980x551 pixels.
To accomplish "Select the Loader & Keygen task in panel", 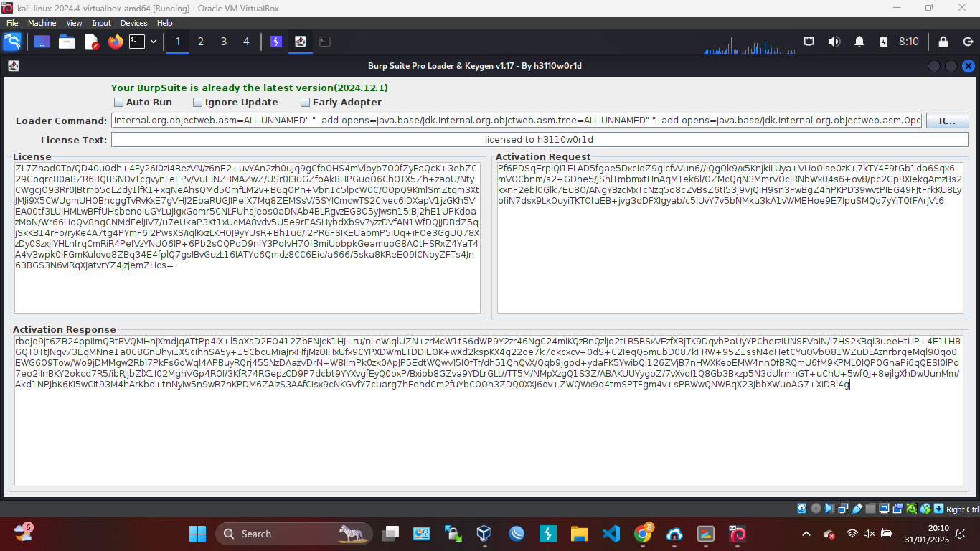I will click(x=301, y=42).
